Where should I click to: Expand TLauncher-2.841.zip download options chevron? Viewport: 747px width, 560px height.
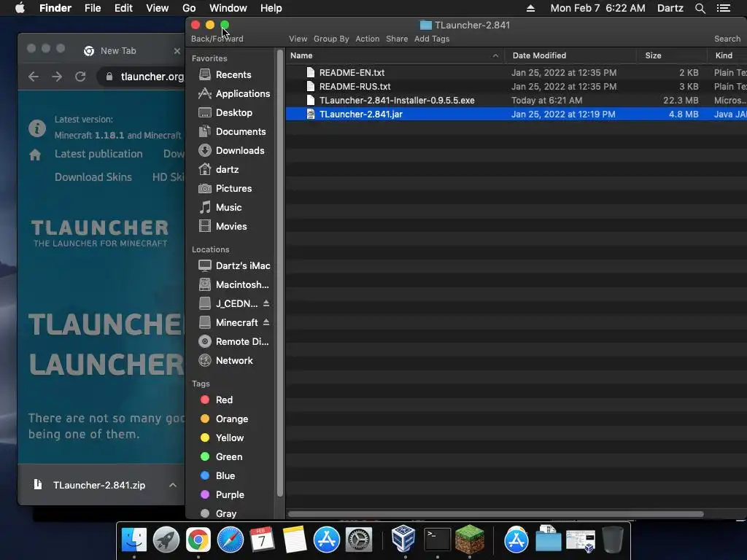[x=172, y=485]
